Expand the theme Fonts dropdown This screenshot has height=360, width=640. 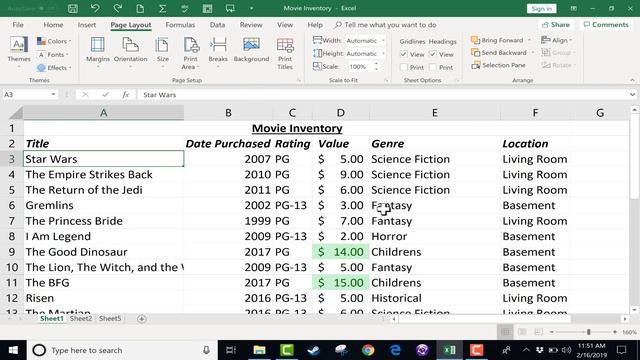point(53,55)
